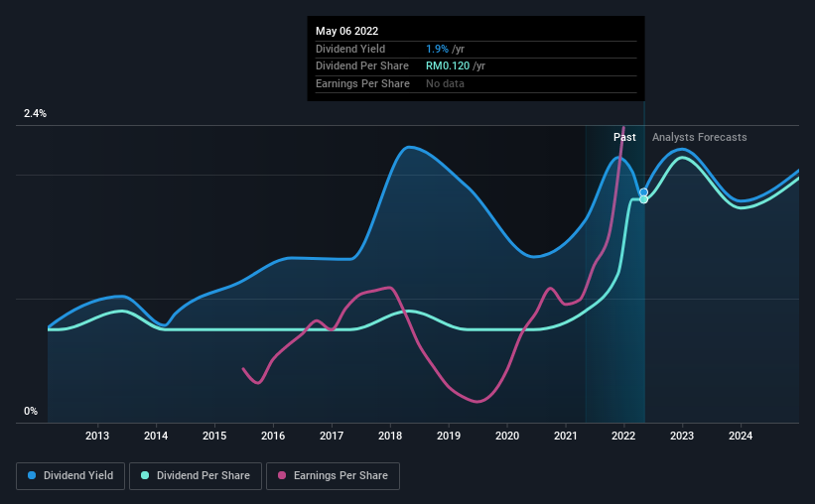Click the blue dot in Dividend Yield legend
Image resolution: width=815 pixels, height=504 pixels.
32,475
